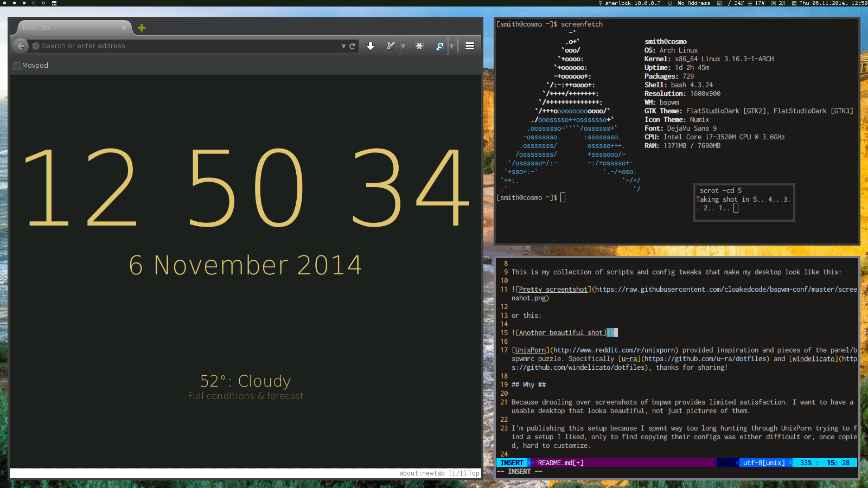Open the Downloads arrow in browser toolbar
This screenshot has width=868, height=488.
pos(371,46)
